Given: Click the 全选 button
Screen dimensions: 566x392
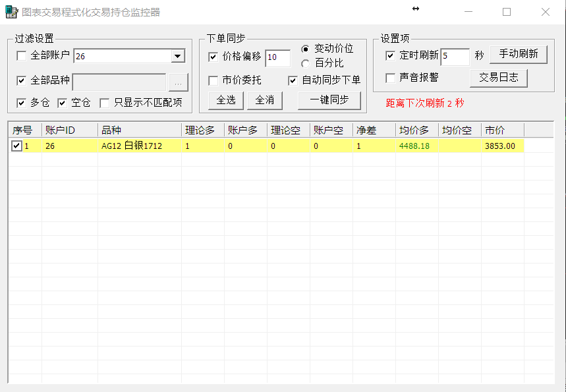Looking at the screenshot, I should [226, 100].
